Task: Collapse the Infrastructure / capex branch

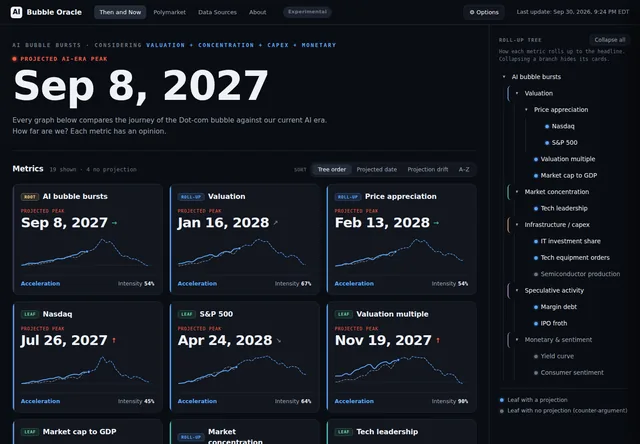Action: pos(517,225)
